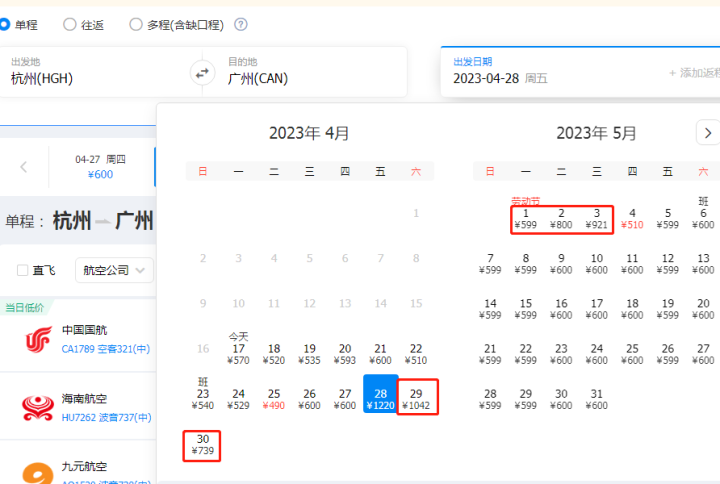Select the 04-27 周四 date tab

click(100, 166)
